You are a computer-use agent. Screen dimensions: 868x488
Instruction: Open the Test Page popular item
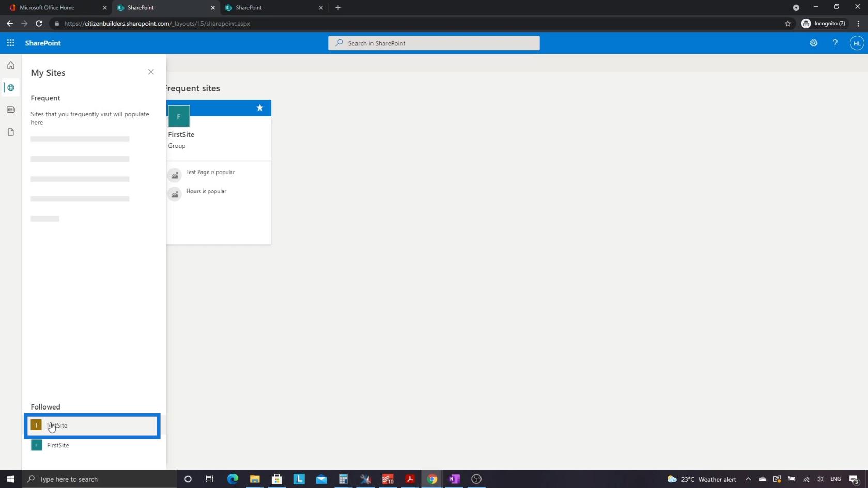pyautogui.click(x=210, y=172)
